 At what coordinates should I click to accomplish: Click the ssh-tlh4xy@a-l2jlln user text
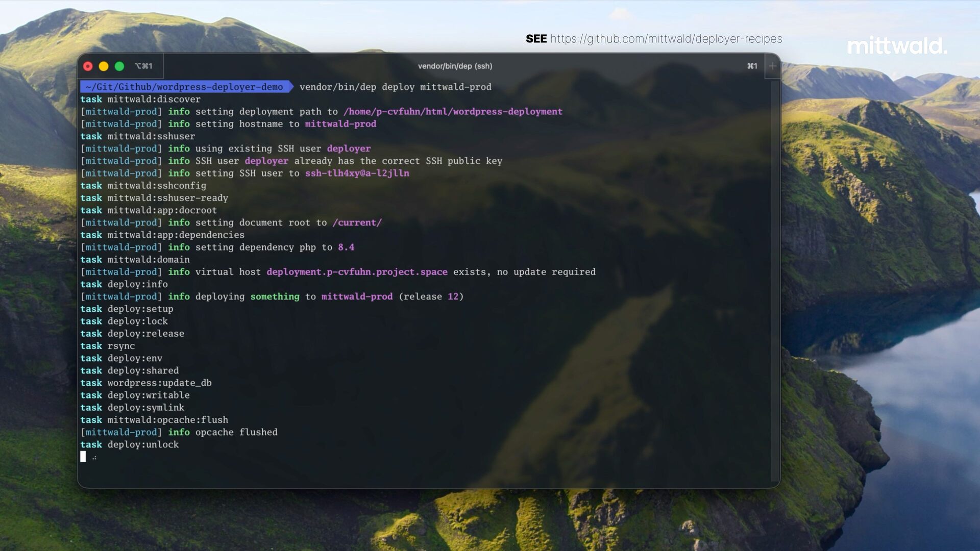point(357,173)
